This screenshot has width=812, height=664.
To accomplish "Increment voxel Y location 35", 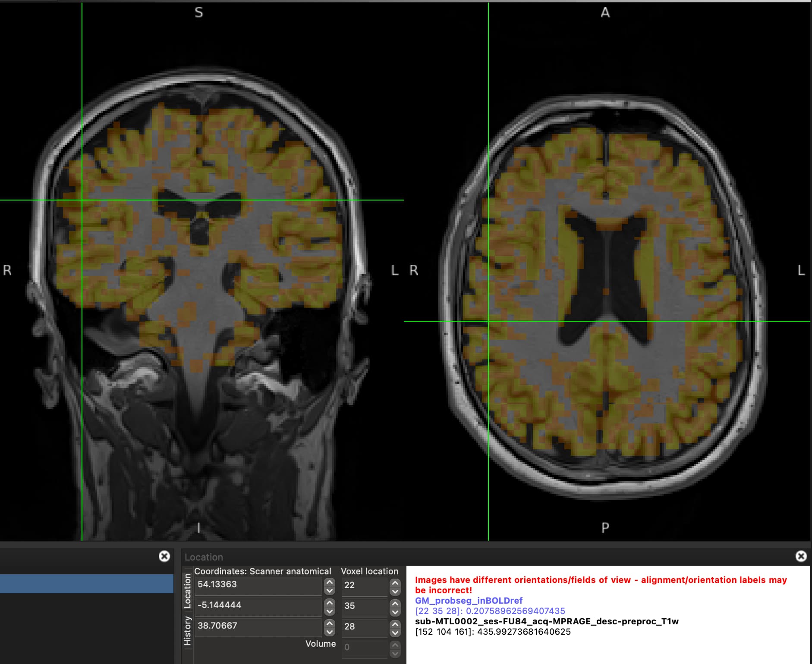I will click(395, 603).
